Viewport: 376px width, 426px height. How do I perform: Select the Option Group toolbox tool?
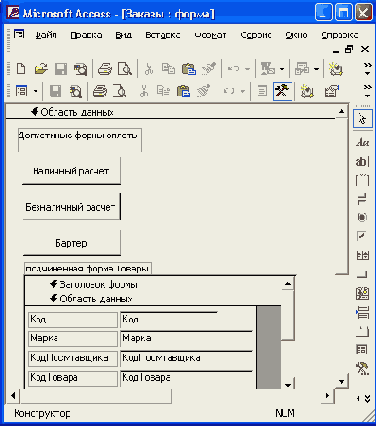[362, 180]
